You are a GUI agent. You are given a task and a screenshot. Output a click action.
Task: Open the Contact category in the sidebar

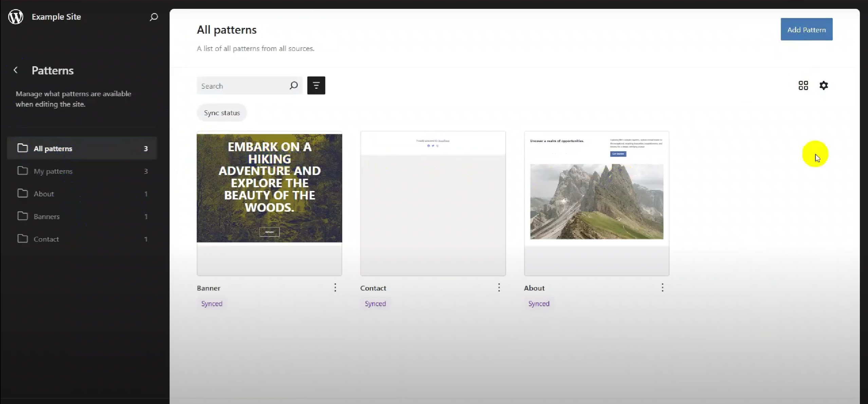point(46,239)
